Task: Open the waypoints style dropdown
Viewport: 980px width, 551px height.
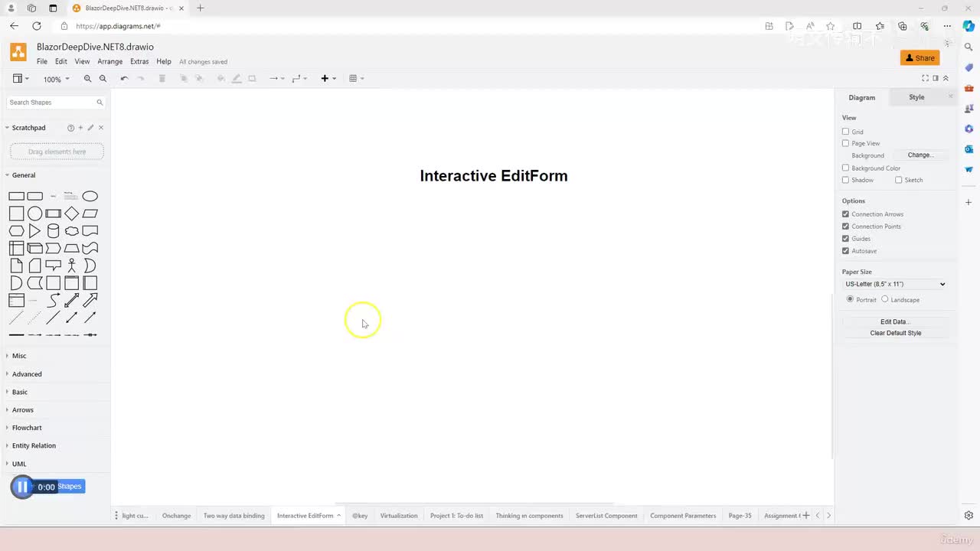Action: (299, 78)
